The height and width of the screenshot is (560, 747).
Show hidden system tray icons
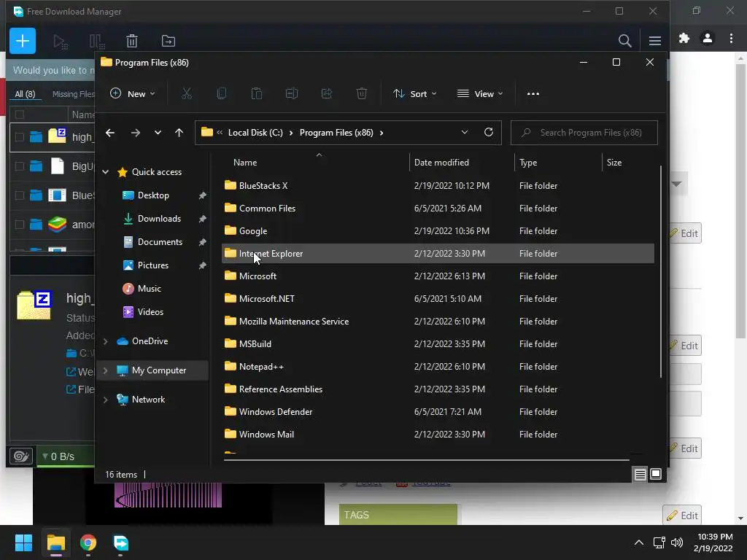pyautogui.click(x=639, y=542)
